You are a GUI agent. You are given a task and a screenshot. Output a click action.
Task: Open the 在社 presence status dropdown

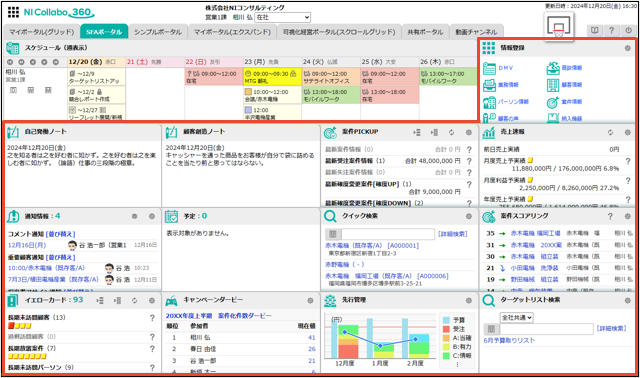[x=282, y=17]
